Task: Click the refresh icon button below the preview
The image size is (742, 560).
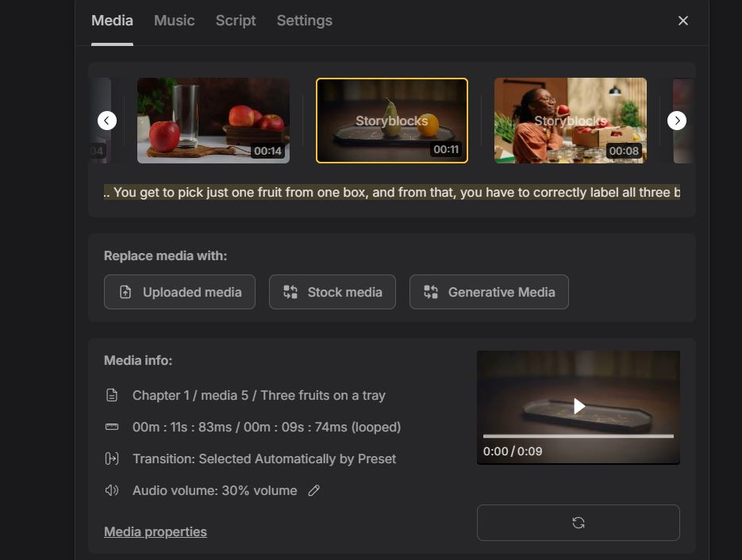Action: coord(578,523)
